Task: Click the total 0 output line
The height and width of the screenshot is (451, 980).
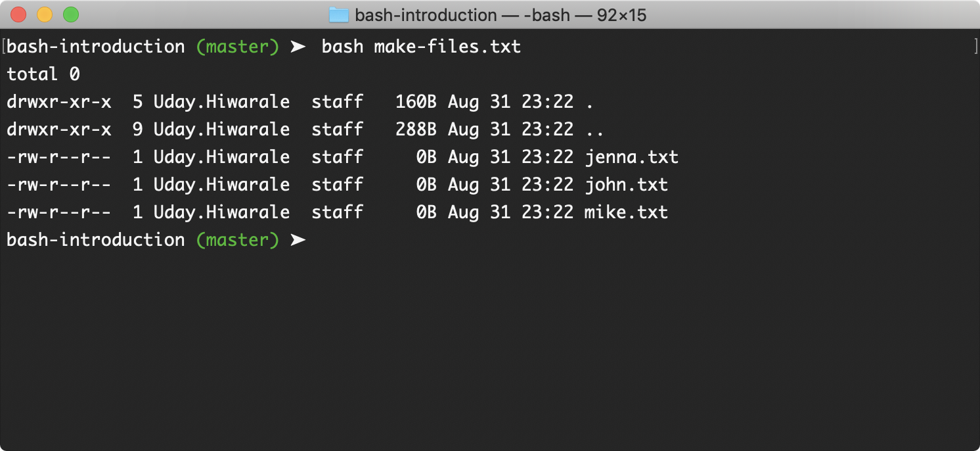Action: click(x=45, y=74)
